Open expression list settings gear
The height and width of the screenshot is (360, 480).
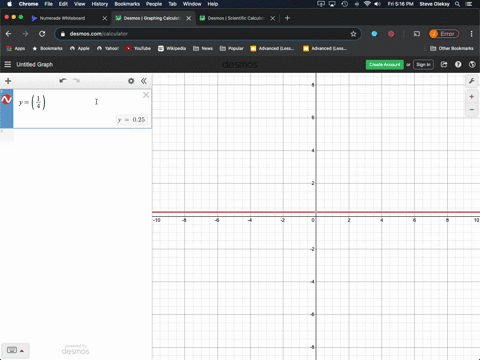click(131, 81)
